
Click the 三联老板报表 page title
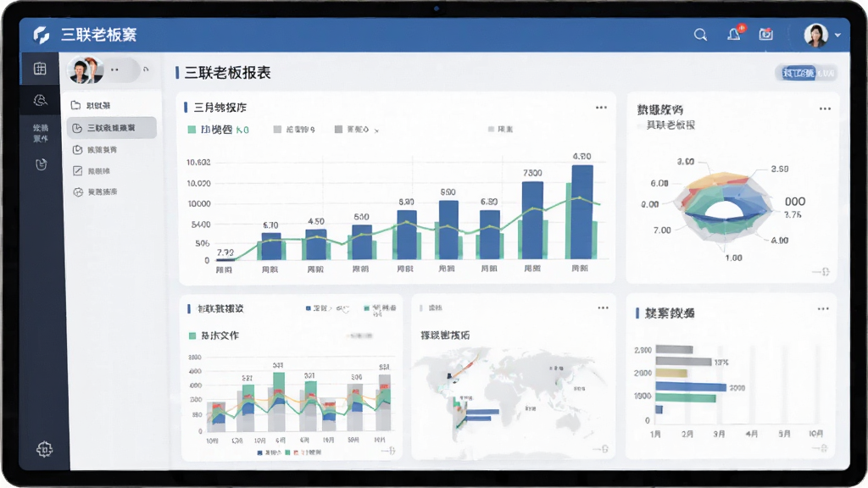point(227,73)
